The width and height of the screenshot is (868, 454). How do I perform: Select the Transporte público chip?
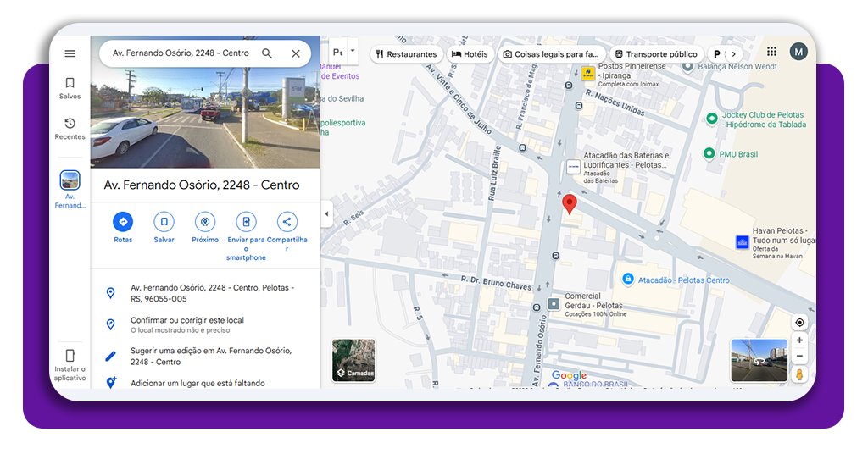(x=657, y=54)
